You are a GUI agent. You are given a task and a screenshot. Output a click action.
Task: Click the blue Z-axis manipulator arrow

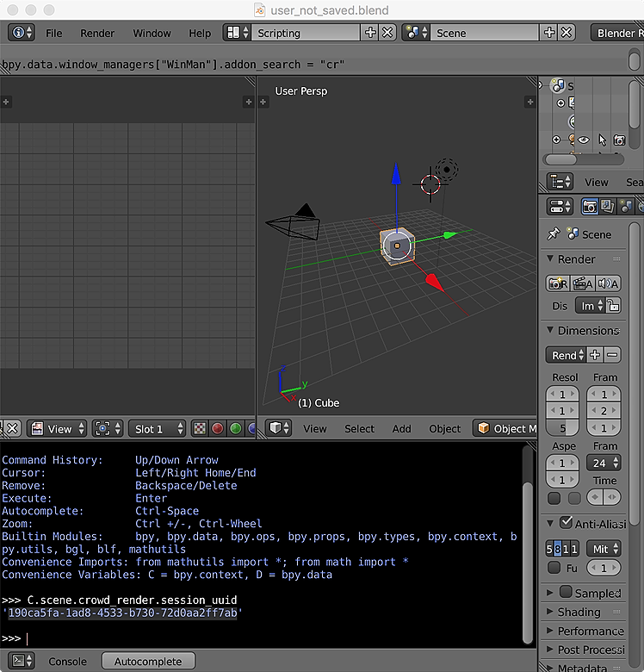(x=397, y=173)
